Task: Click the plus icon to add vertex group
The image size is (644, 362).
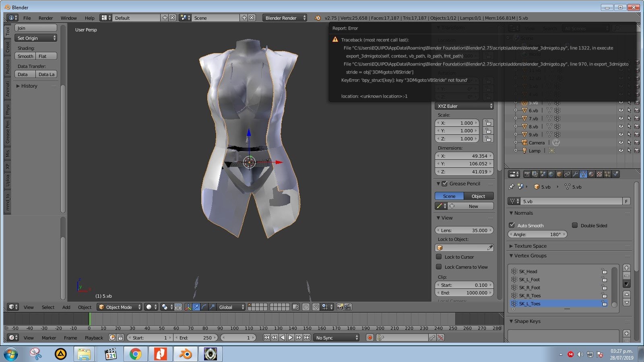Action: pyautogui.click(x=627, y=268)
